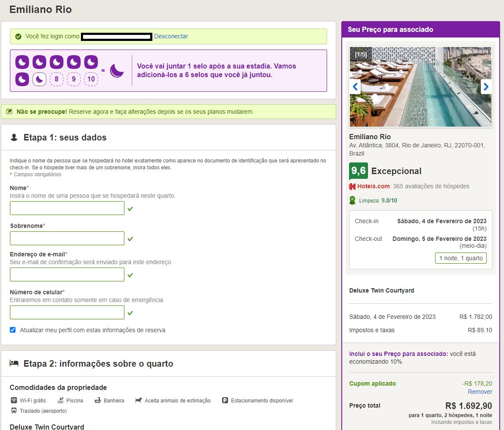Click the Wi-Fi grátis amenity icon
This screenshot has width=504, height=430.
14,400
